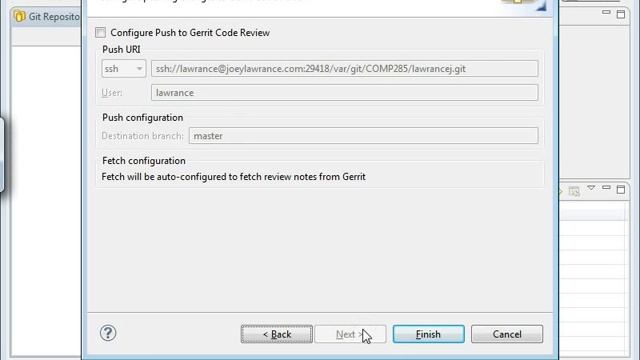Image resolution: width=640 pixels, height=360 pixels.
Task: Maximize the upper right Eclipse panel
Action: (621, 14)
